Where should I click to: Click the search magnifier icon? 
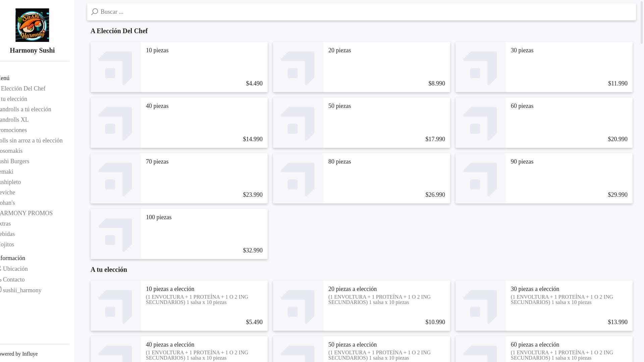95,12
